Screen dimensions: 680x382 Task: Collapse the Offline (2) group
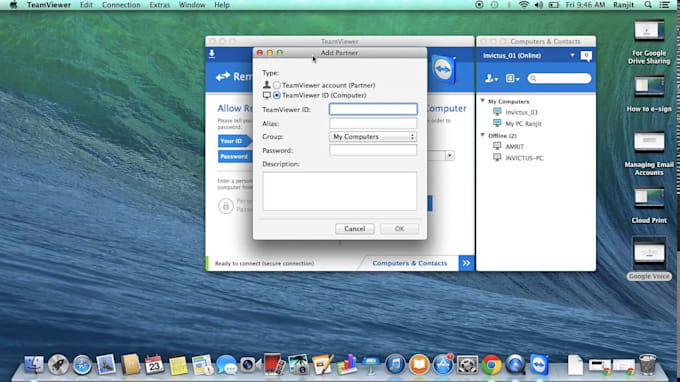pos(483,136)
